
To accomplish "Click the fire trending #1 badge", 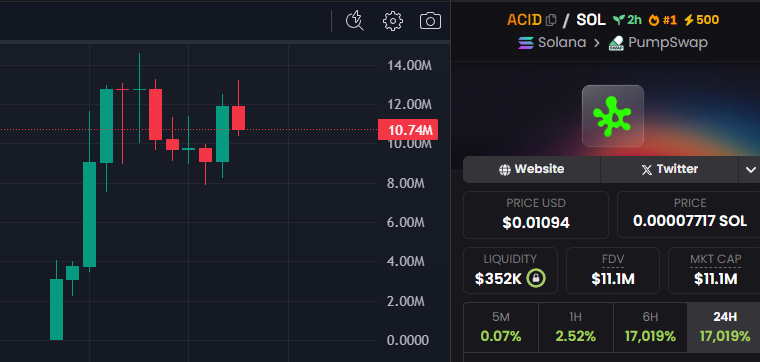I will click(x=663, y=20).
